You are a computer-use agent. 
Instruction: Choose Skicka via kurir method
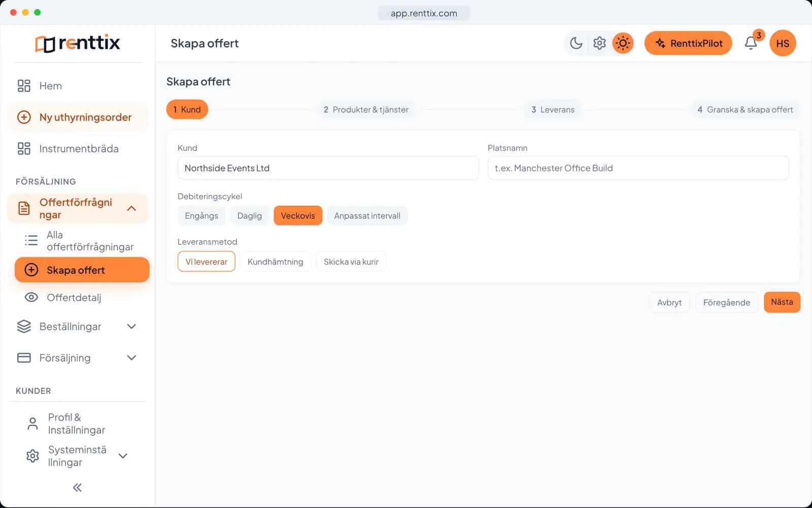click(x=351, y=262)
